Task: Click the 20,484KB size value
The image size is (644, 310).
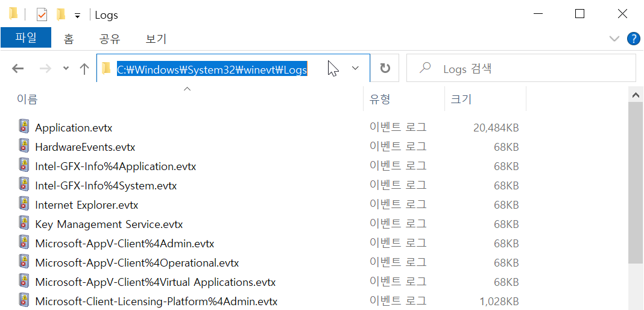Action: (496, 128)
